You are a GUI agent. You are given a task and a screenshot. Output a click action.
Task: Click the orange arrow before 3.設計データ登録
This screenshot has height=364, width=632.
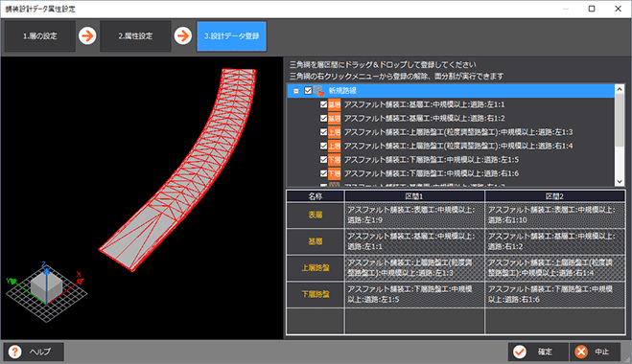(183, 36)
